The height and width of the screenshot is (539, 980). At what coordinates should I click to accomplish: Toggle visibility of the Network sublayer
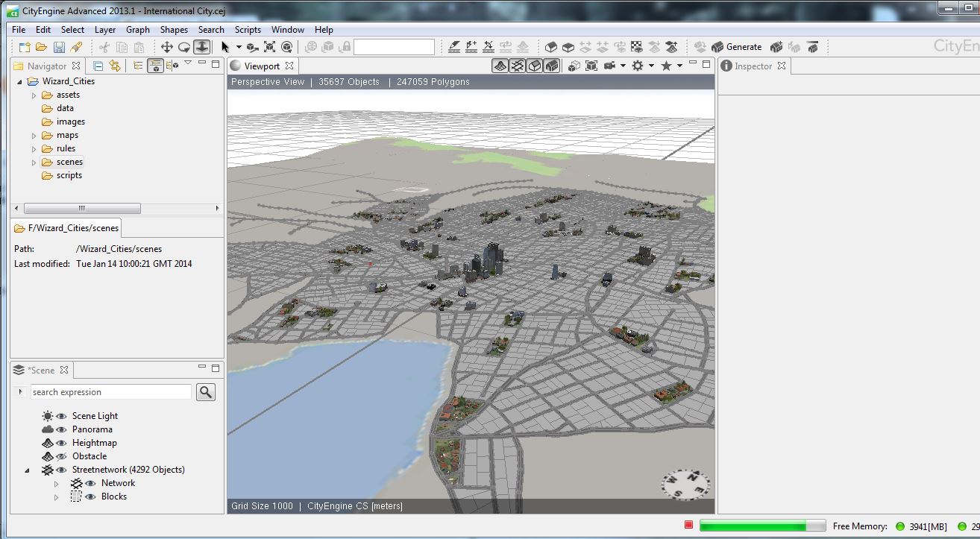click(x=90, y=483)
